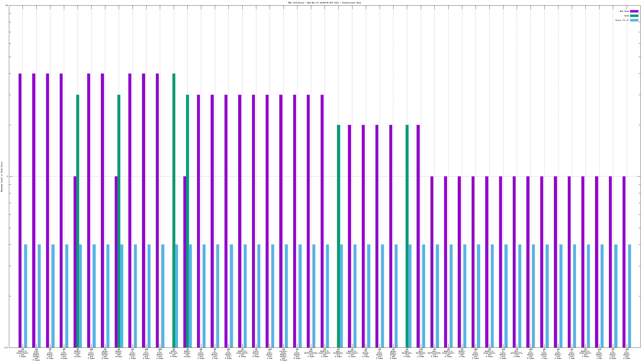The width and height of the screenshot is (644, 362).
Task: Click the dnsbl-3.uceprotect.net 7 hops leftmost label
Action: 23,353
